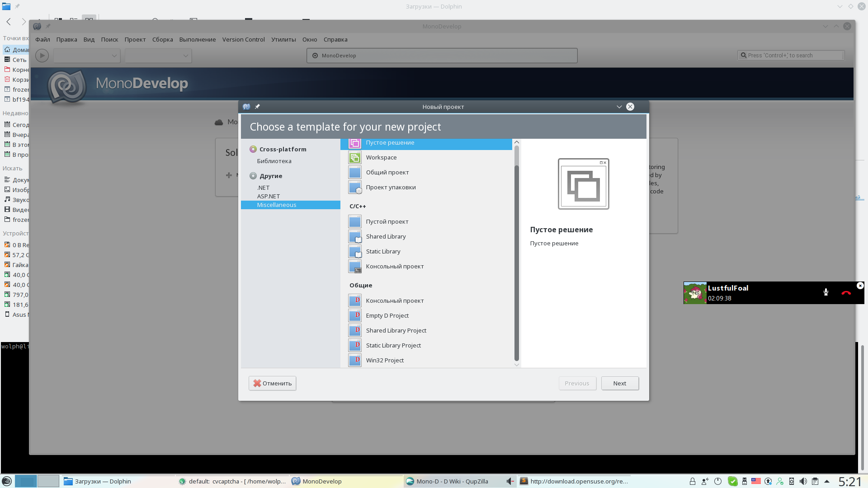Open the Проект menu

coord(135,40)
